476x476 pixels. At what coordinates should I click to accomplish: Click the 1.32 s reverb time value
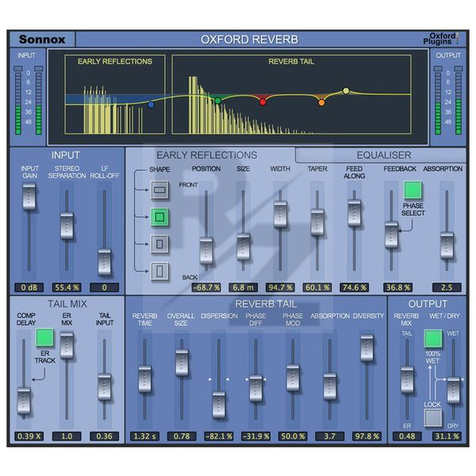145,436
